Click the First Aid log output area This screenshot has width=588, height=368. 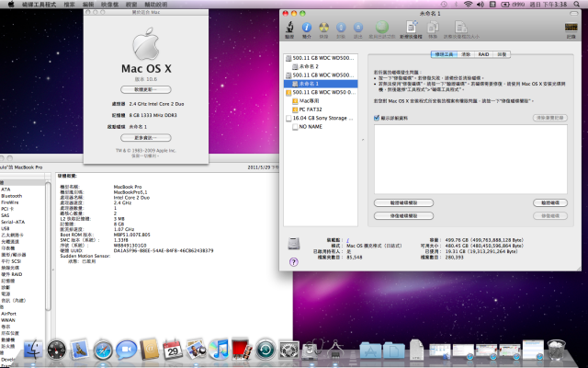[470, 159]
